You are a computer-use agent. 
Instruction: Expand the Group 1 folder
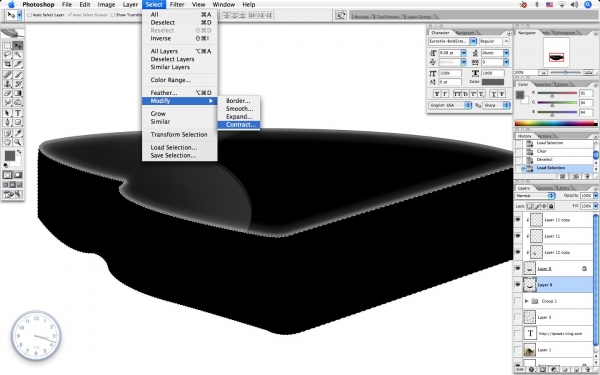527,301
